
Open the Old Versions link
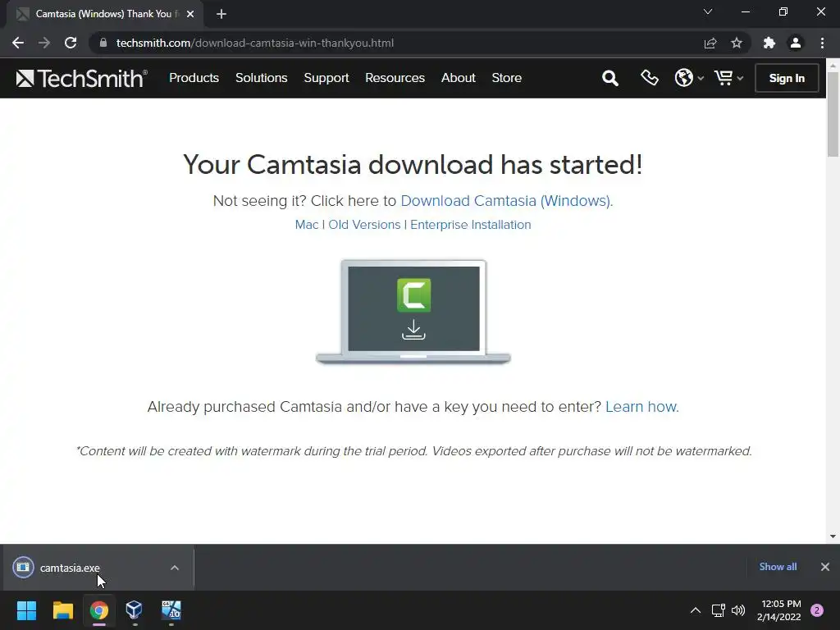[364, 225]
